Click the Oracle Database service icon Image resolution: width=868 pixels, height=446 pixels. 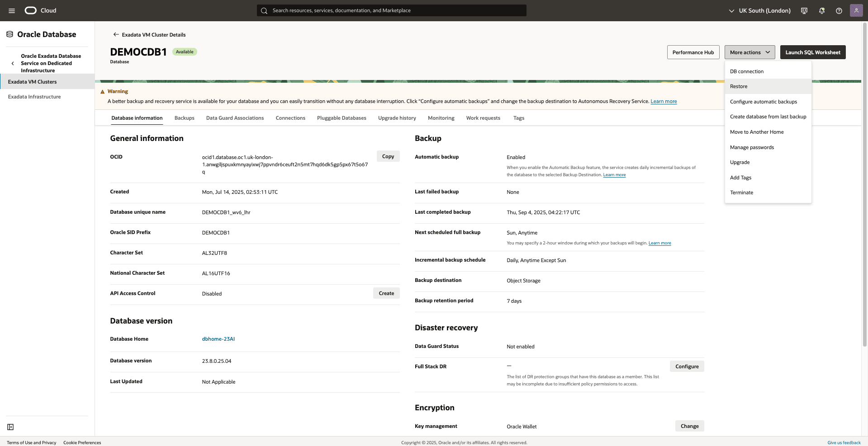tap(9, 34)
